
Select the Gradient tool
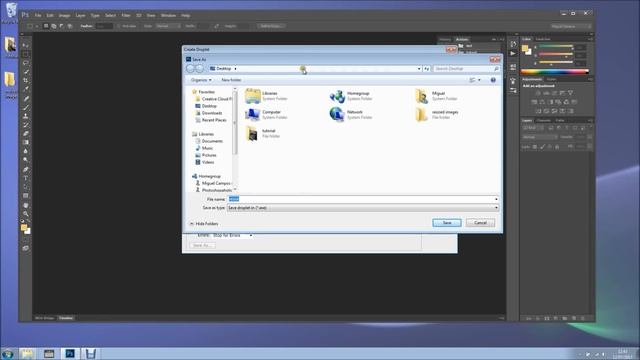pos(26,142)
